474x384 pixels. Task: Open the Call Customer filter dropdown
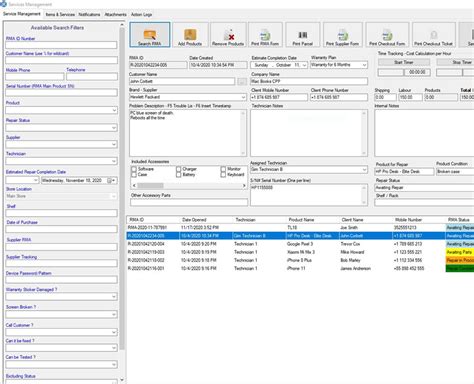click(x=114, y=332)
